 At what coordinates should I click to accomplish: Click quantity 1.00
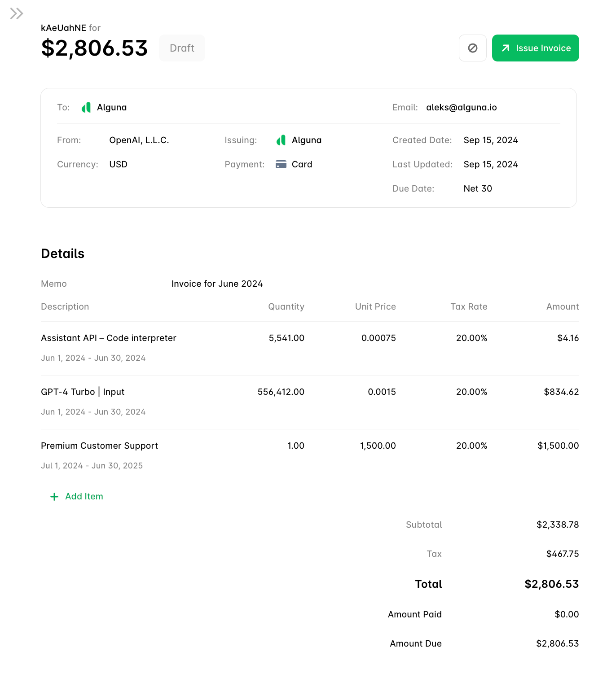click(296, 446)
